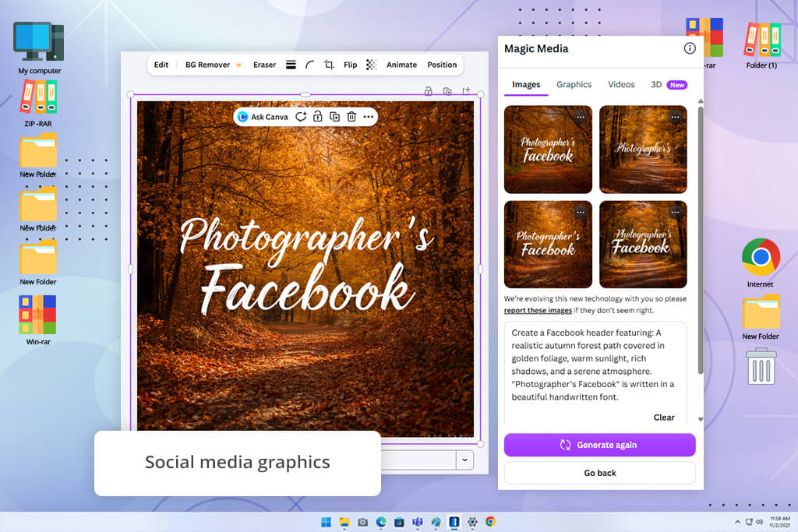798x532 pixels.
Task: Click the corner rounding icon
Action: coord(309,65)
